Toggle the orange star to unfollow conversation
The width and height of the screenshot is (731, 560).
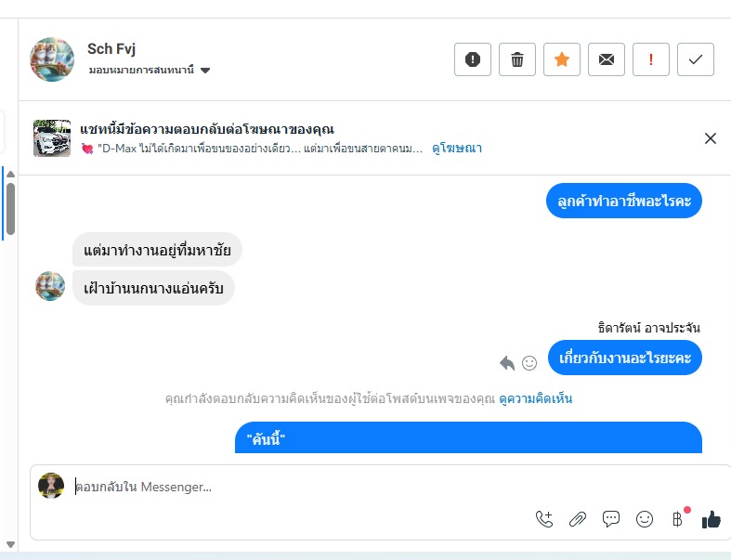[x=562, y=59]
